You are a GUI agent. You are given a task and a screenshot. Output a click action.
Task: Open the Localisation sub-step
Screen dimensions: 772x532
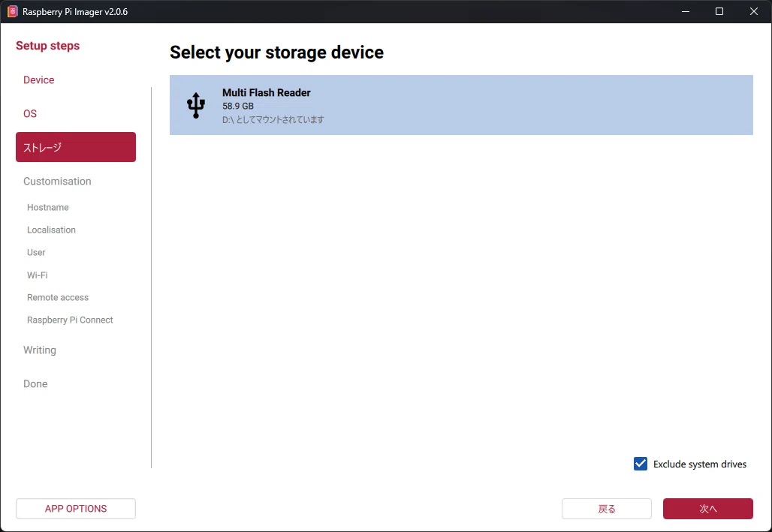tap(51, 230)
